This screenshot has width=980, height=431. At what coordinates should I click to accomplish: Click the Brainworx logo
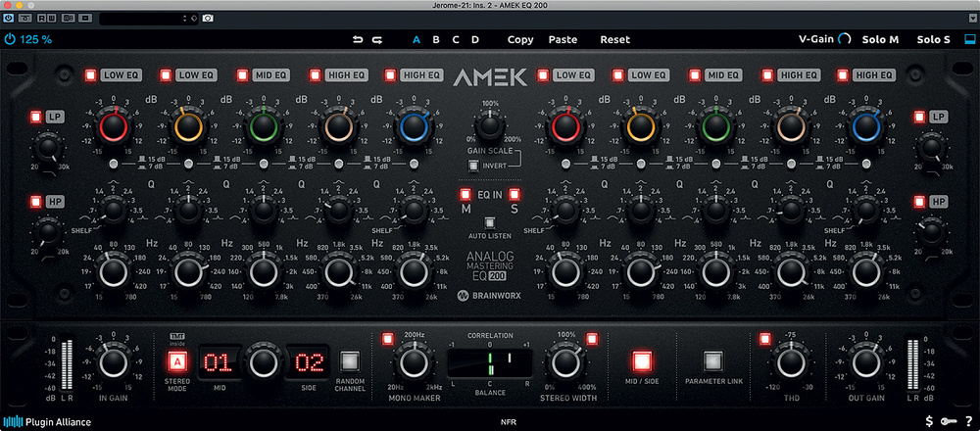(x=490, y=296)
